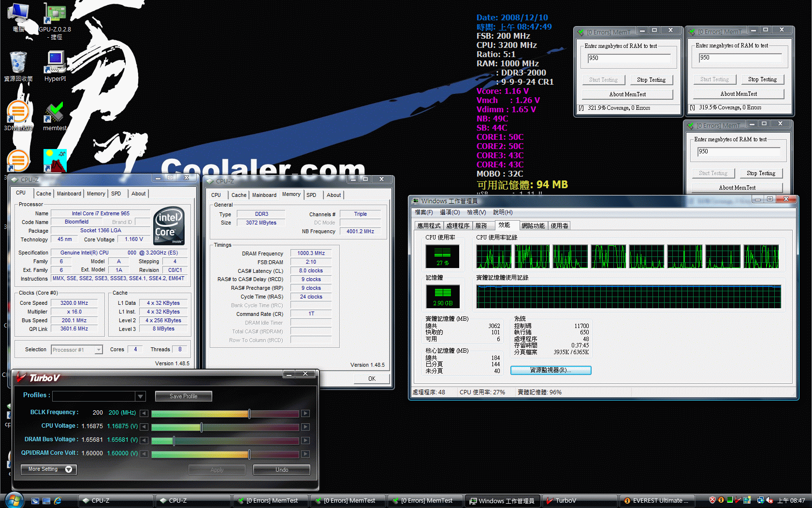Click the network connection tray icon
The height and width of the screenshot is (508, 812).
coord(760,500)
